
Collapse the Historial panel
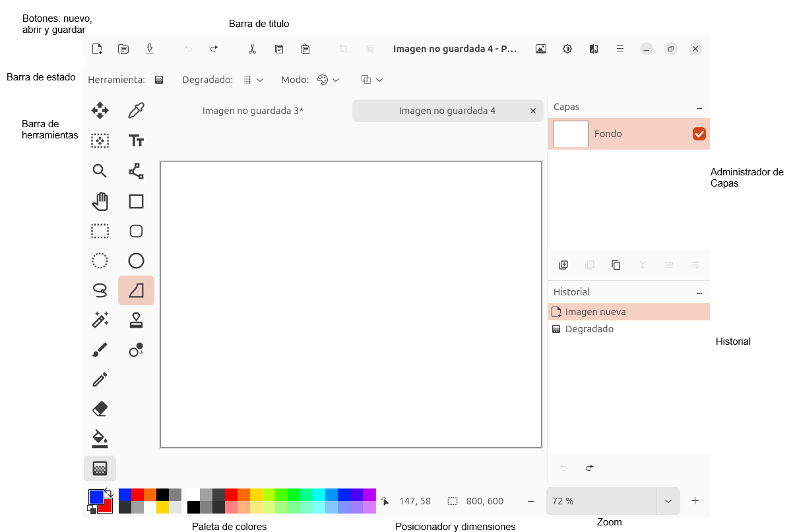698,292
